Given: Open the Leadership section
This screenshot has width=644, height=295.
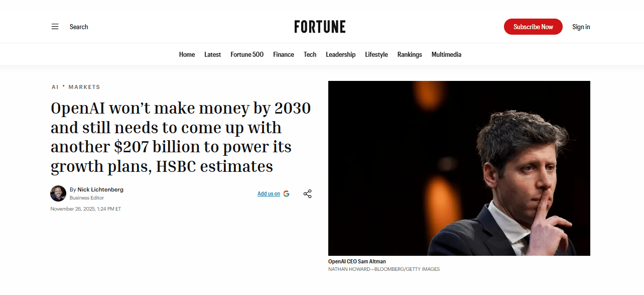Looking at the screenshot, I should (x=340, y=54).
